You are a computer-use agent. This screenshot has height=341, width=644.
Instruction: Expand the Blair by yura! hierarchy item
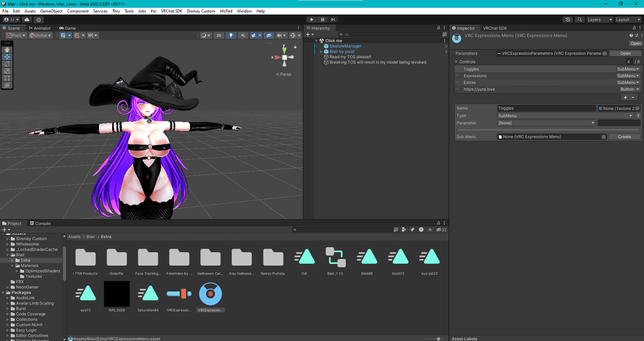click(321, 51)
